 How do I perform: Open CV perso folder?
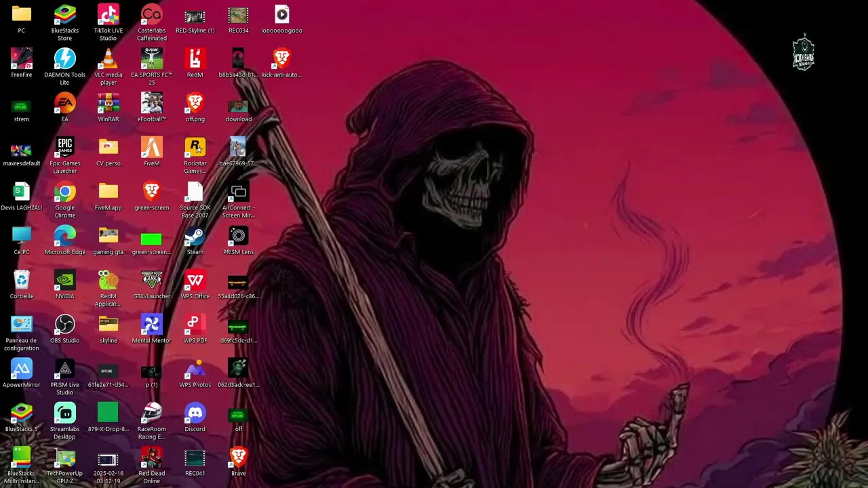[108, 148]
